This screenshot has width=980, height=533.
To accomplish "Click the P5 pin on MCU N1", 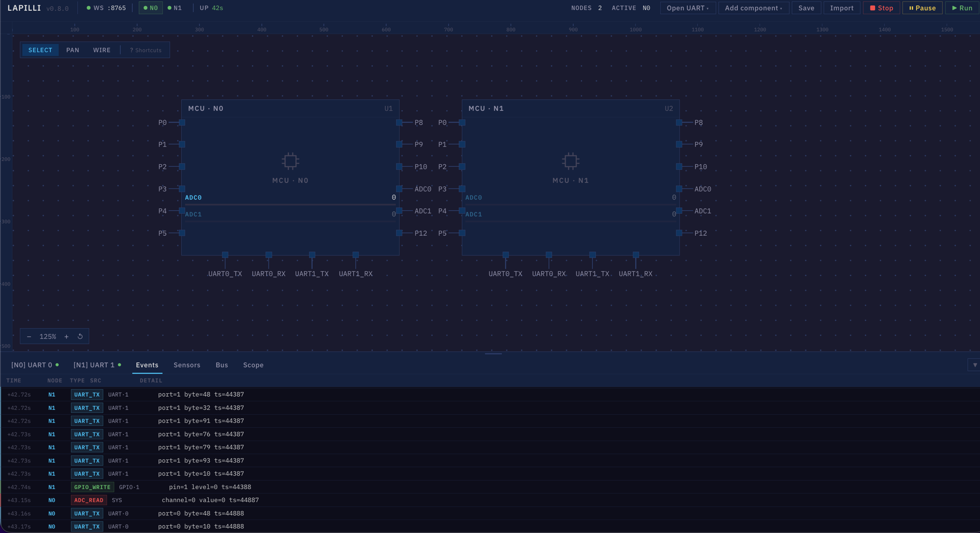I will pos(462,233).
